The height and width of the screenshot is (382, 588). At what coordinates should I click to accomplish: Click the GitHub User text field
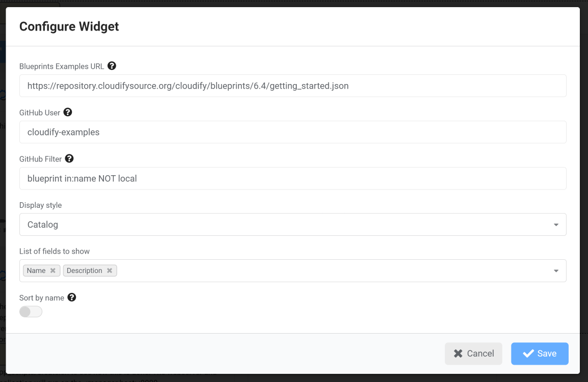pos(293,132)
